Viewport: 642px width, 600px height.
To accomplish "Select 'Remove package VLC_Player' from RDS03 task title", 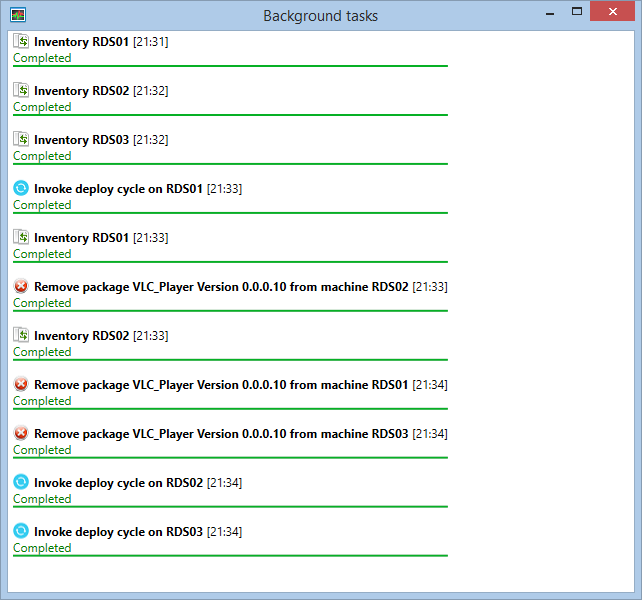I will click(221, 433).
